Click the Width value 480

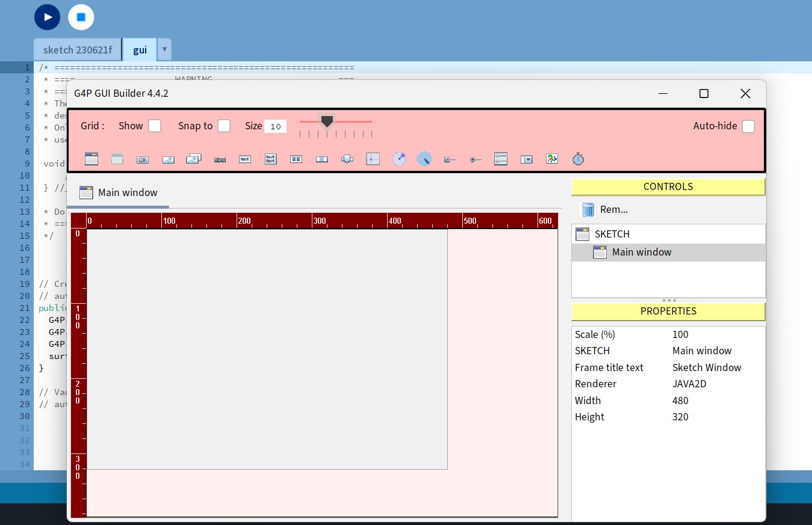pyautogui.click(x=680, y=401)
